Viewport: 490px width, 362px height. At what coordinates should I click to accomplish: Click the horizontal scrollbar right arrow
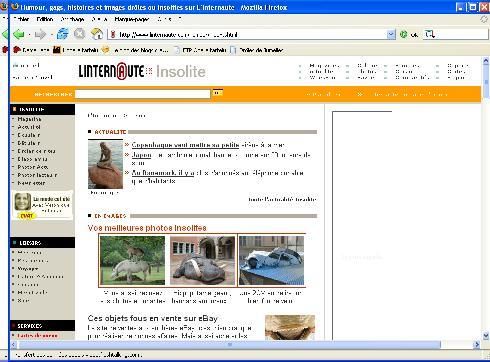(x=477, y=344)
